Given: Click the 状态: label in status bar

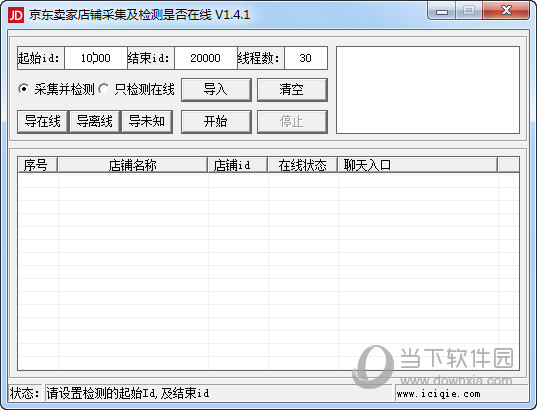Looking at the screenshot, I should (x=24, y=393).
